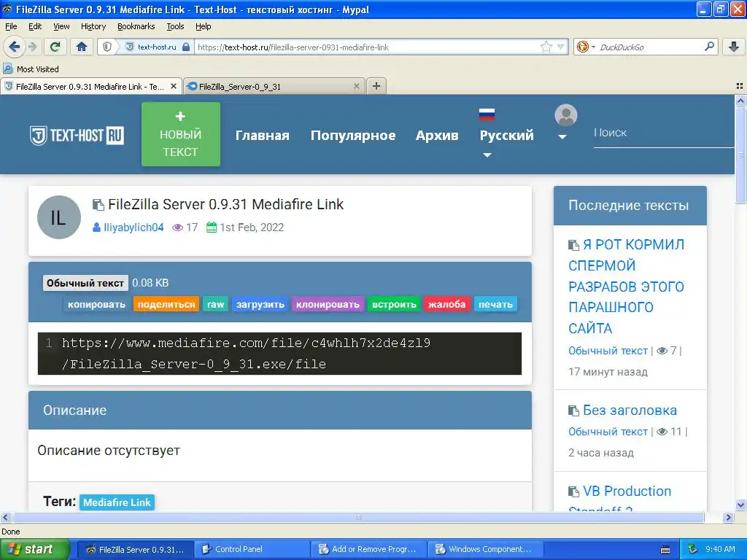Click the padlock icon in address bar
Viewport: 747px width, 560px height.
tap(186, 47)
